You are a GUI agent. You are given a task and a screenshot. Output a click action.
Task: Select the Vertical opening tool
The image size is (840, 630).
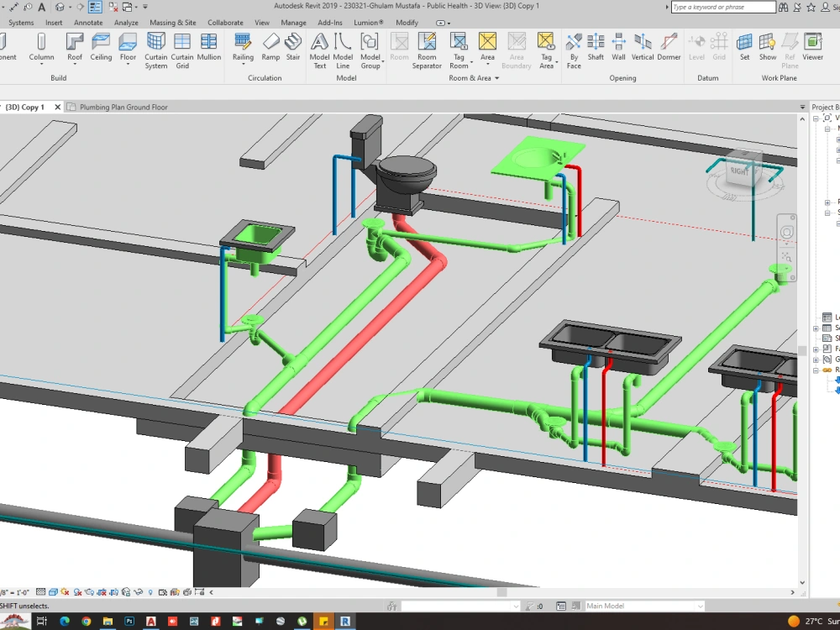pos(643,47)
